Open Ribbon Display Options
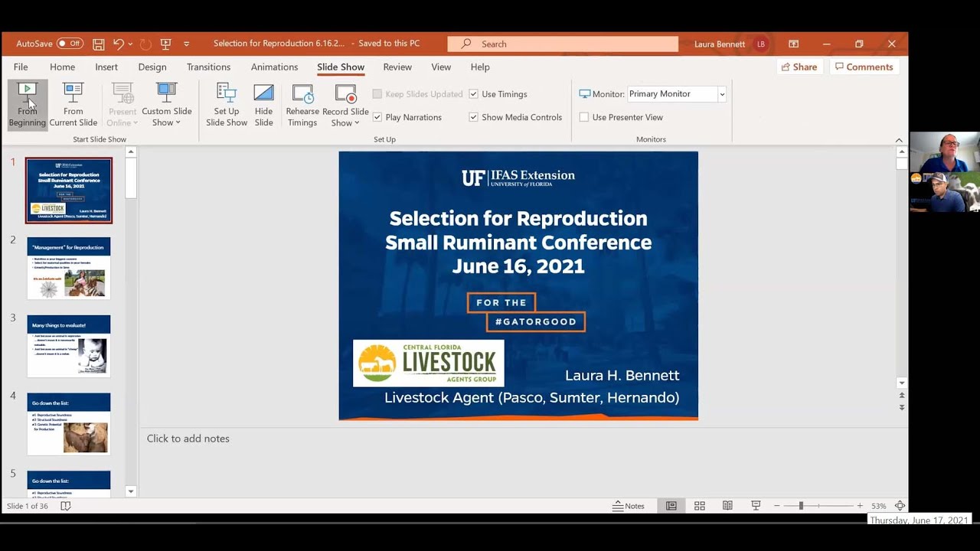Viewport: 980px width, 551px height. tap(794, 44)
